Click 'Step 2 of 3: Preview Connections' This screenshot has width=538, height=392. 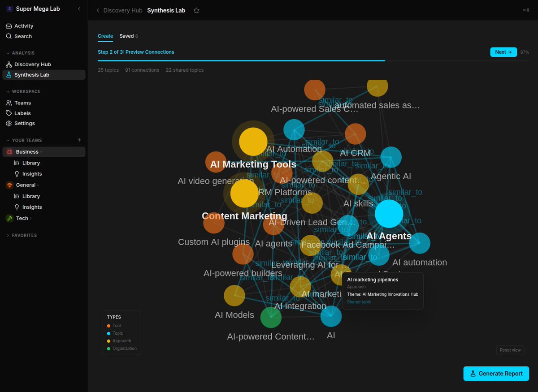tap(136, 52)
